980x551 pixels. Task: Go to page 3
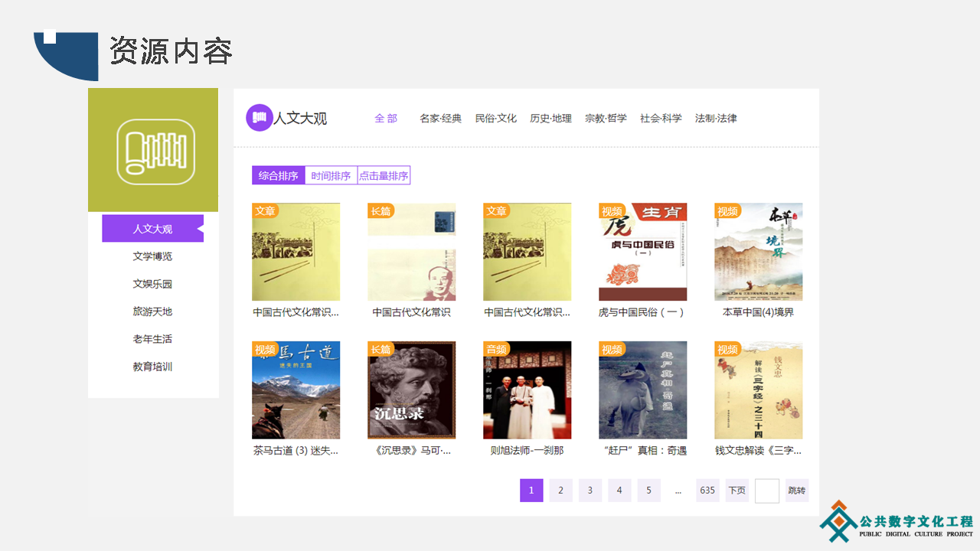(590, 491)
